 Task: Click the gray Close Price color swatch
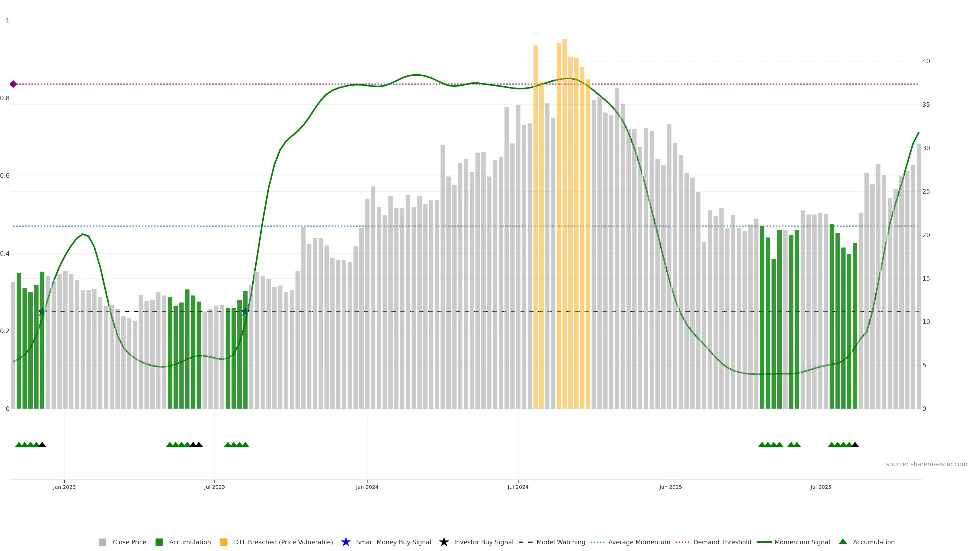103,542
